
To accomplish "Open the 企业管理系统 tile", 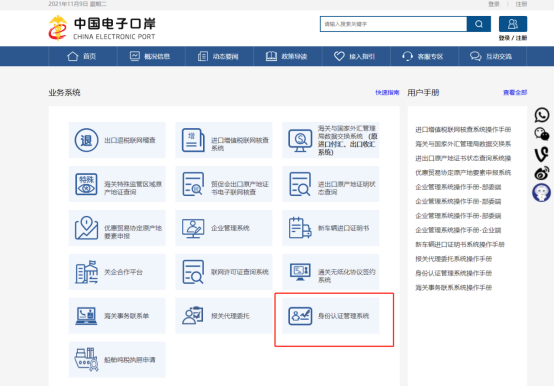I will [224, 228].
